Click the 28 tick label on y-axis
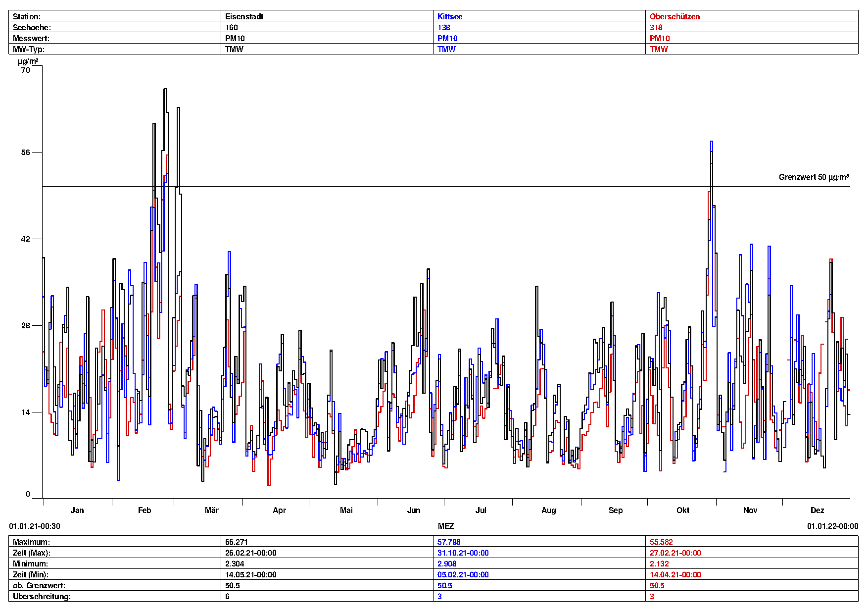This screenshot has height=614, width=868. pyautogui.click(x=25, y=325)
